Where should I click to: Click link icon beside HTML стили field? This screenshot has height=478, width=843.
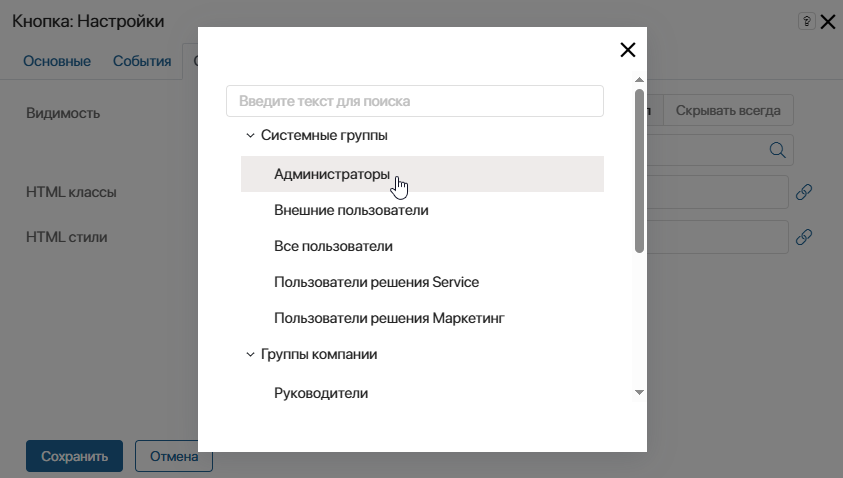click(x=803, y=237)
